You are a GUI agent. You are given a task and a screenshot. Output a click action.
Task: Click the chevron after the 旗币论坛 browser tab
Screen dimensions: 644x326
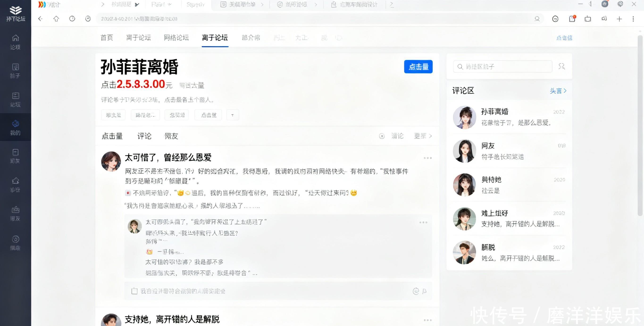pyautogui.click(x=316, y=4)
